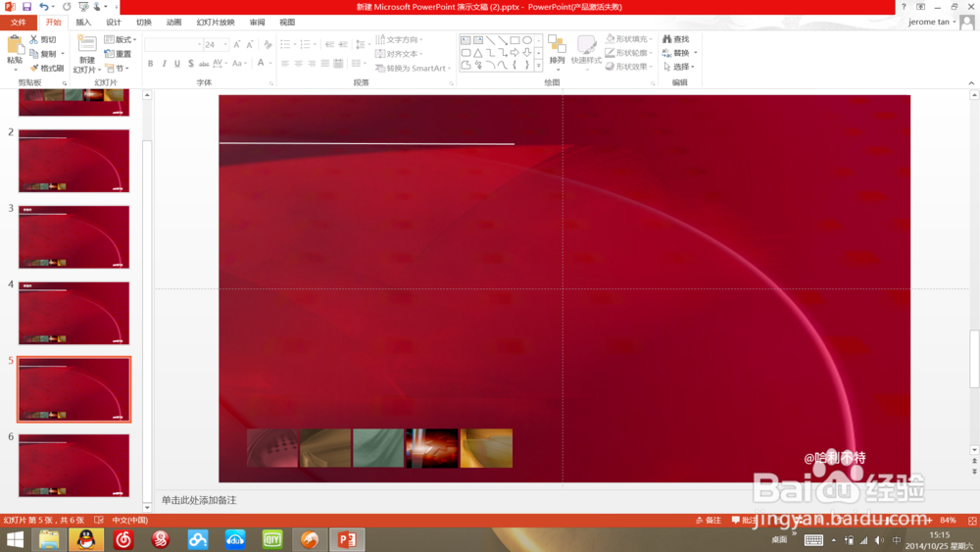The image size is (980, 552).
Task: Switch to the Insert (插入) tab
Action: pos(83,22)
